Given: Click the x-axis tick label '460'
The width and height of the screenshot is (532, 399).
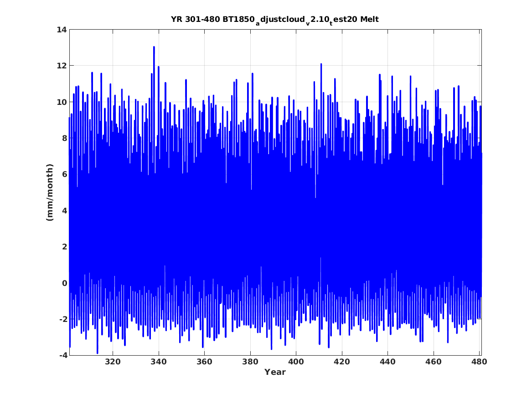Looking at the screenshot, I should [x=433, y=362].
